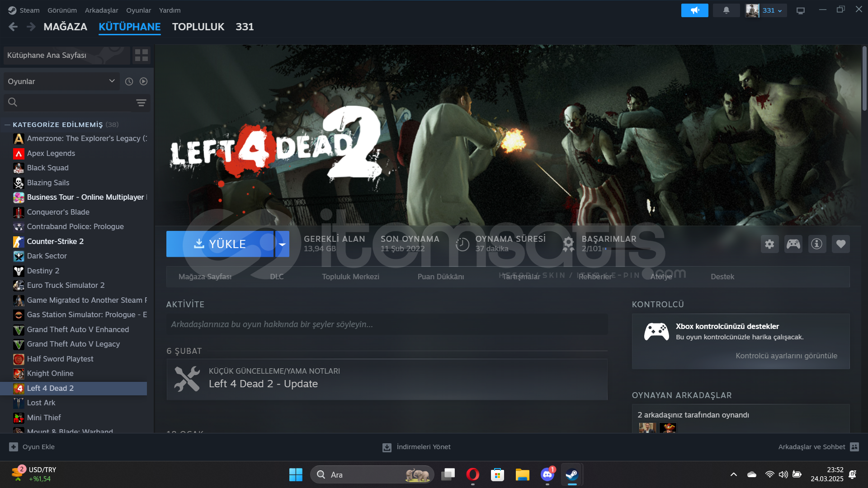Open Kütüphane Ana Sayfası
This screenshot has height=488, width=868.
point(66,55)
